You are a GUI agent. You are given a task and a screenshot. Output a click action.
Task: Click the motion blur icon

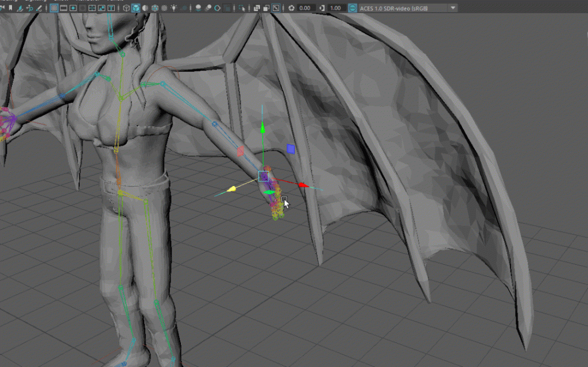(x=208, y=8)
